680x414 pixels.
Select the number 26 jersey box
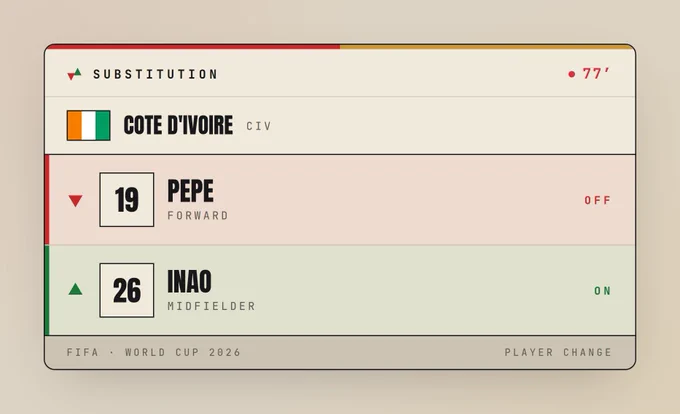[x=127, y=290]
